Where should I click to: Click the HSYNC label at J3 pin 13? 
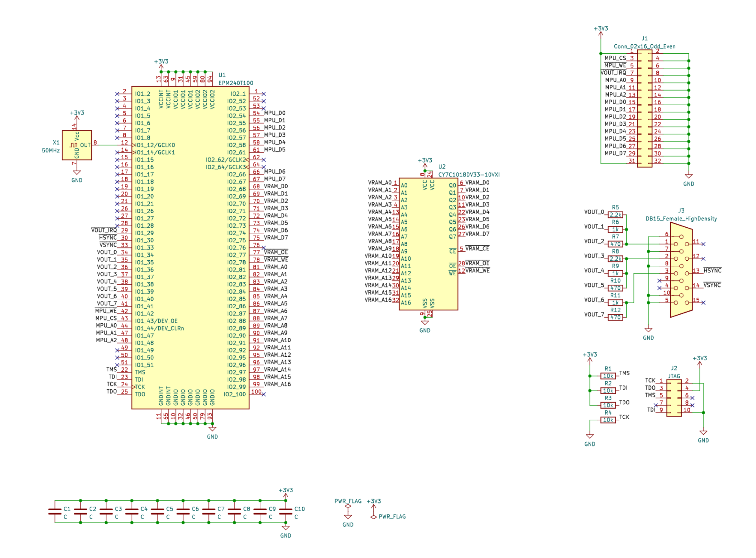click(712, 271)
